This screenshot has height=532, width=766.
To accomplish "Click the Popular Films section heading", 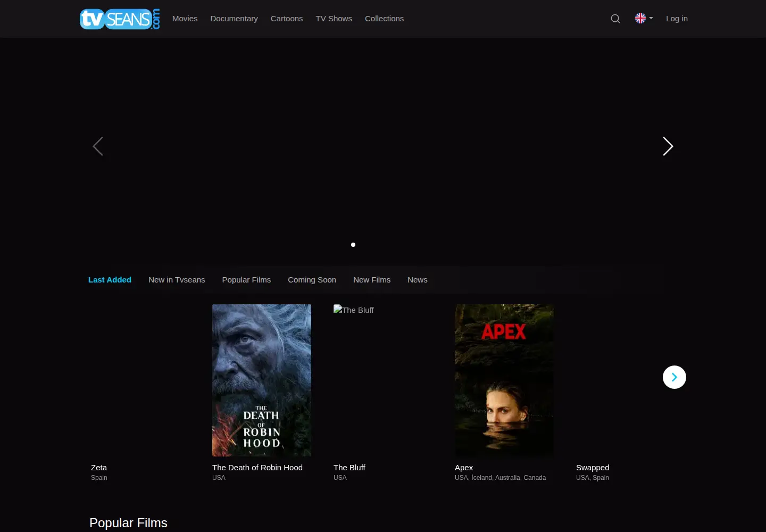I will [x=128, y=523].
